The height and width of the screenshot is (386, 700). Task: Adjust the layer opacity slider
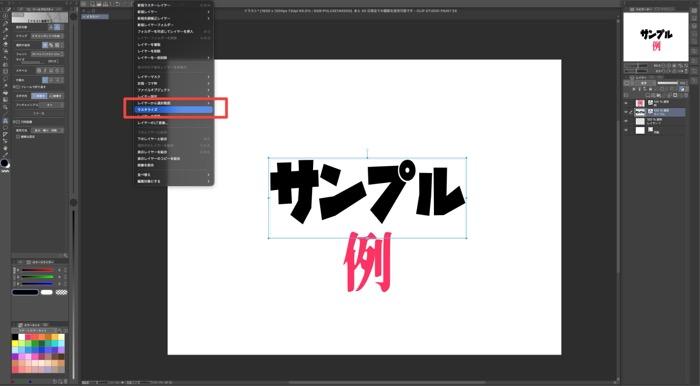pos(668,83)
